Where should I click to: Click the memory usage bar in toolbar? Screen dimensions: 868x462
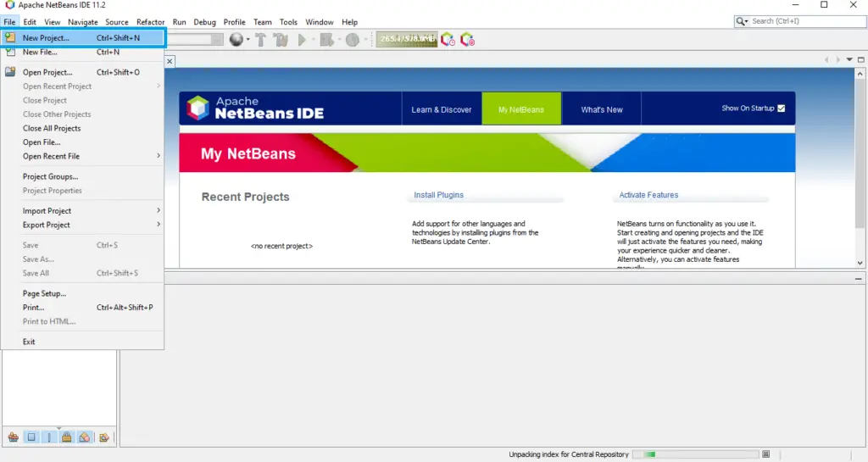(407, 39)
